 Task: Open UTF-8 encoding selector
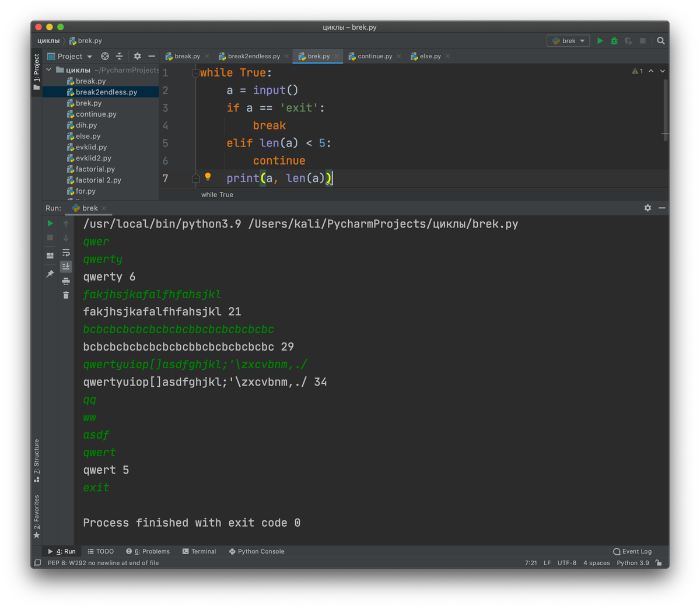(567, 563)
